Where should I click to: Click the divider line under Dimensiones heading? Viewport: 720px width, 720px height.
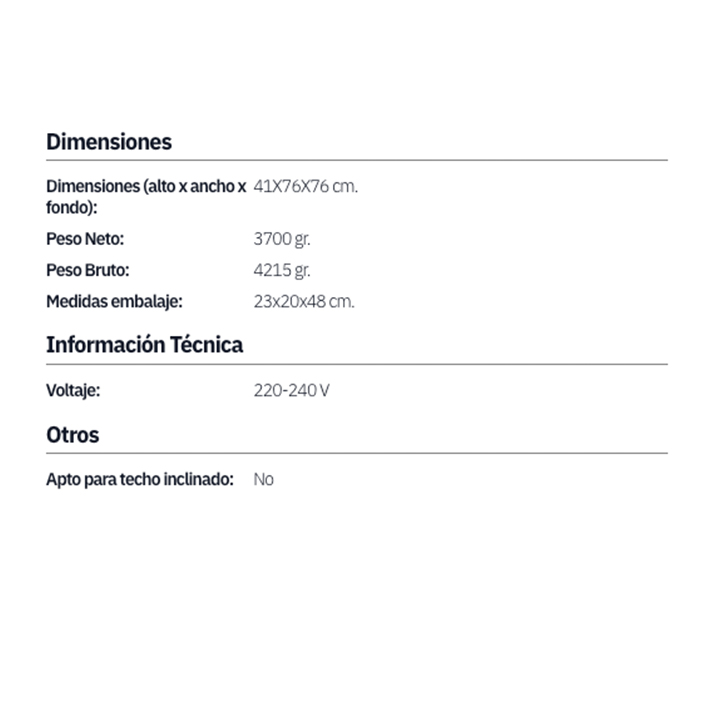357,160
